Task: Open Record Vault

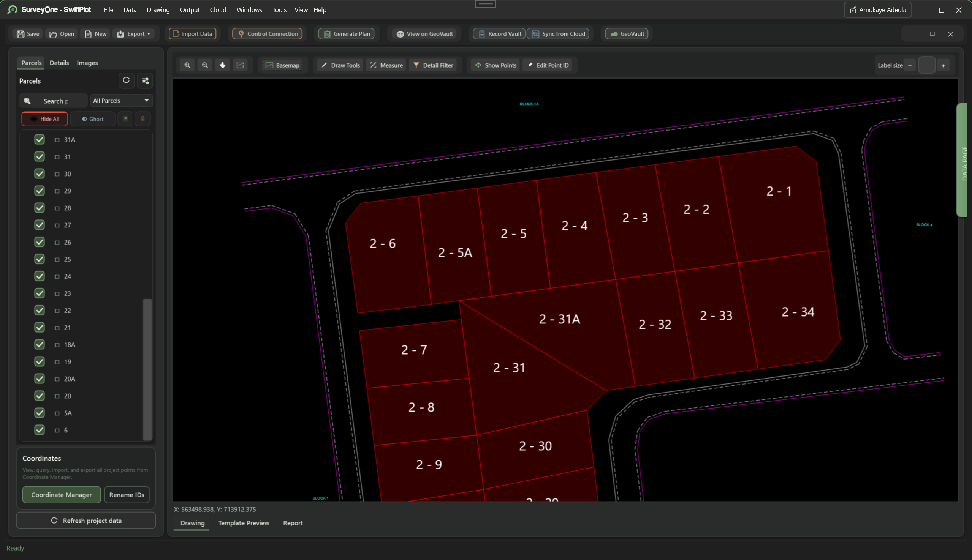Action: click(499, 34)
